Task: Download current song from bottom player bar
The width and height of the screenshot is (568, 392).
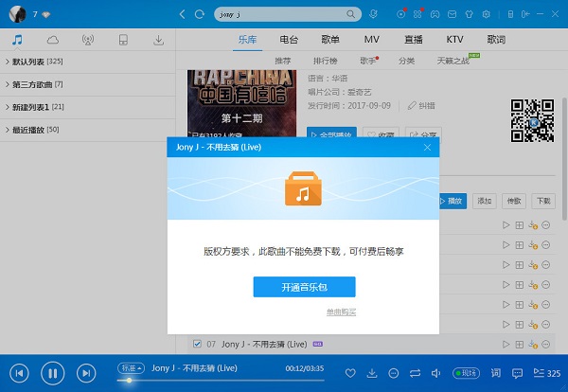Action: [372, 373]
